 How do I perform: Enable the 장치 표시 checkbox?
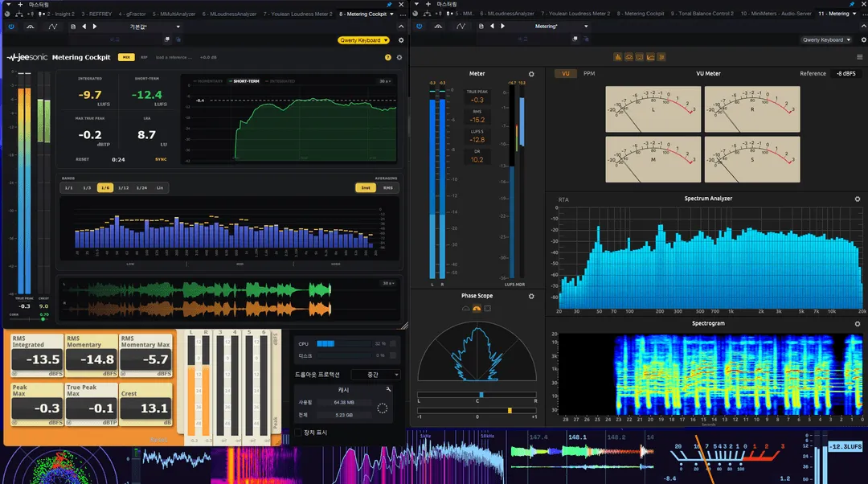tap(298, 433)
